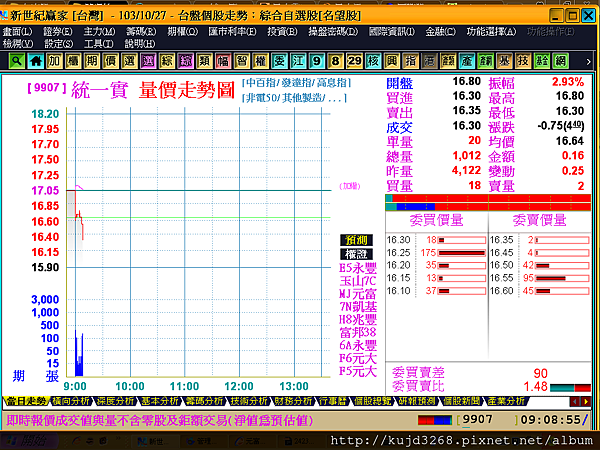600x450 pixels.
Task: Open the F5元大 warrant link
Action: [x=358, y=371]
